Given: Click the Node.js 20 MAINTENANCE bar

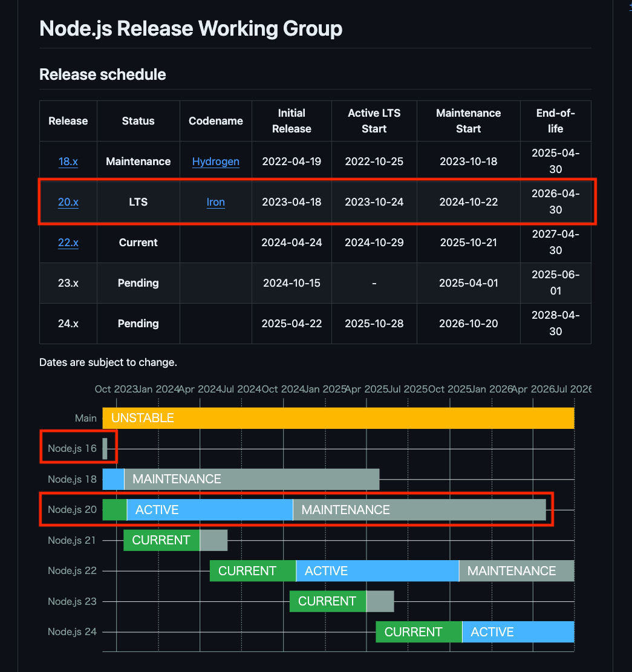Looking at the screenshot, I should [420, 509].
